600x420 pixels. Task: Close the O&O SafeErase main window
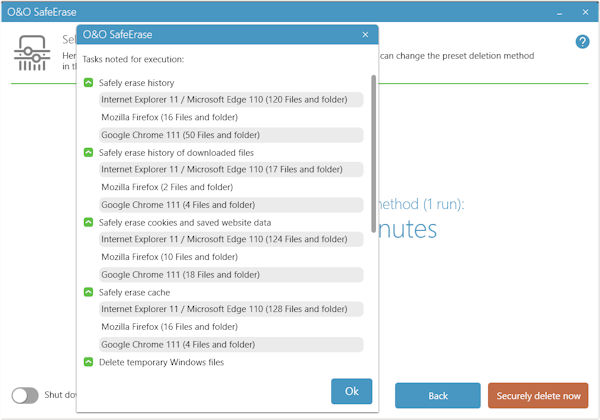coord(585,12)
